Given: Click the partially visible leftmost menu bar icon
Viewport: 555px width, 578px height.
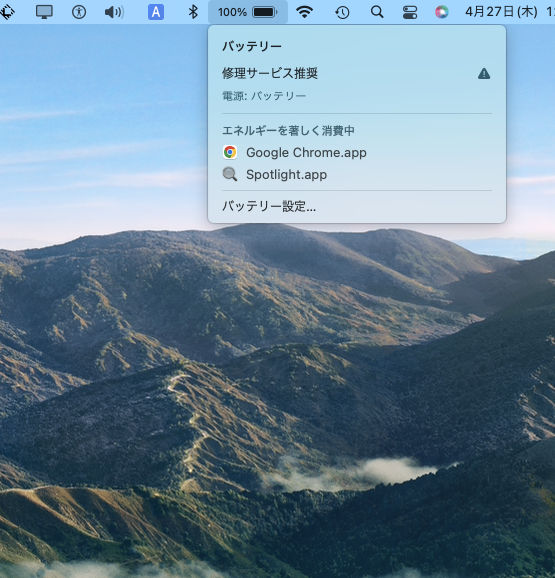Looking at the screenshot, I should [x=7, y=12].
